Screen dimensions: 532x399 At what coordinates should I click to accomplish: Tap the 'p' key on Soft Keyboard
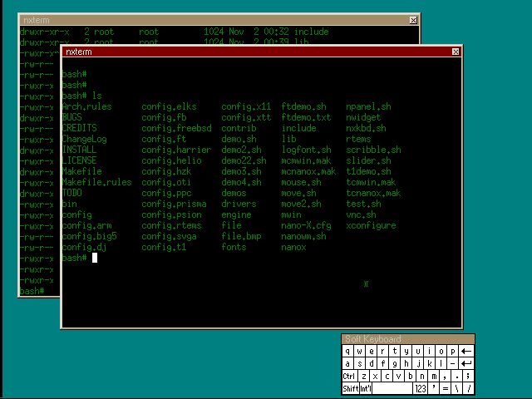coord(452,351)
